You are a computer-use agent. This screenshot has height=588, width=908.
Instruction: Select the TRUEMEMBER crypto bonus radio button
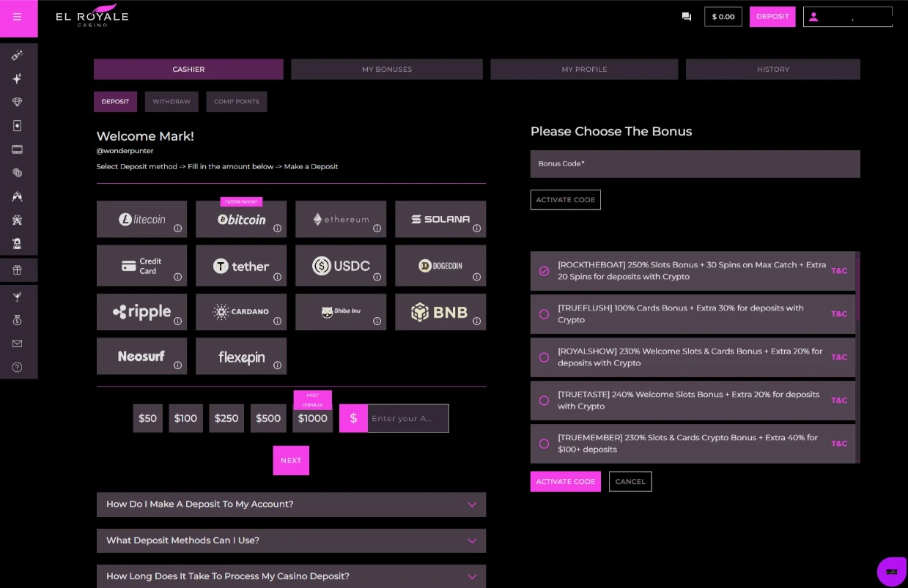click(x=544, y=443)
